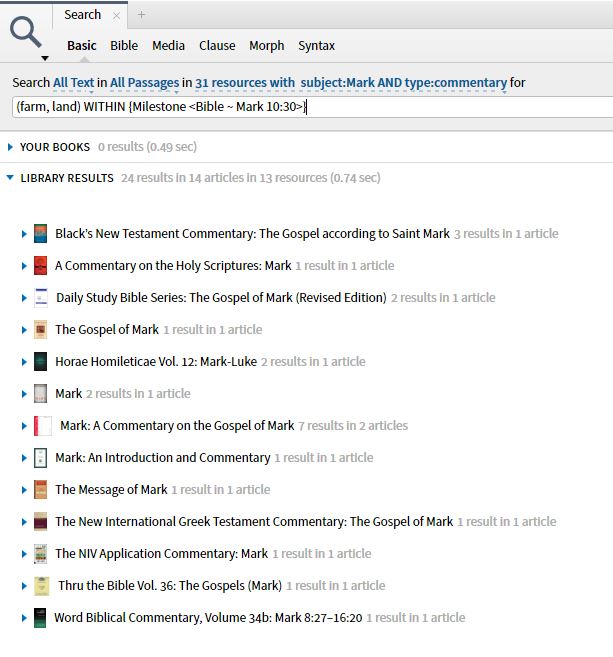Switch to the Basic search type
Image resolution: width=613 pixels, height=657 pixels.
pyautogui.click(x=82, y=45)
